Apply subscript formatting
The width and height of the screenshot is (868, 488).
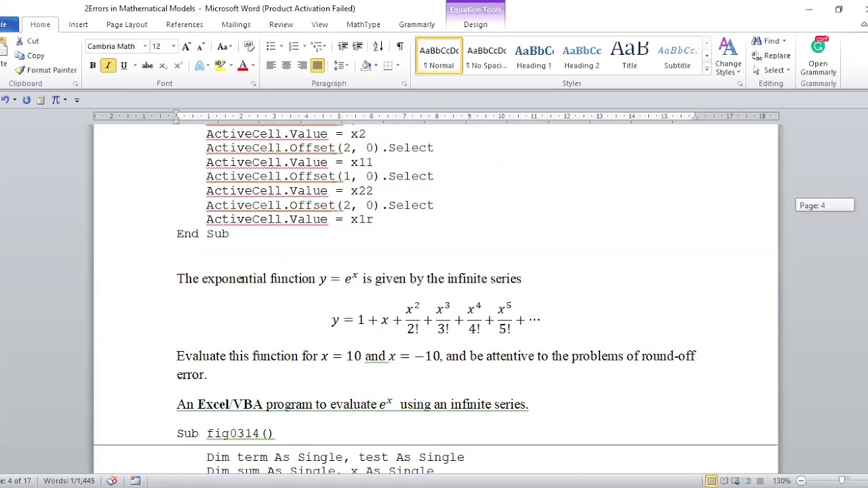click(163, 66)
